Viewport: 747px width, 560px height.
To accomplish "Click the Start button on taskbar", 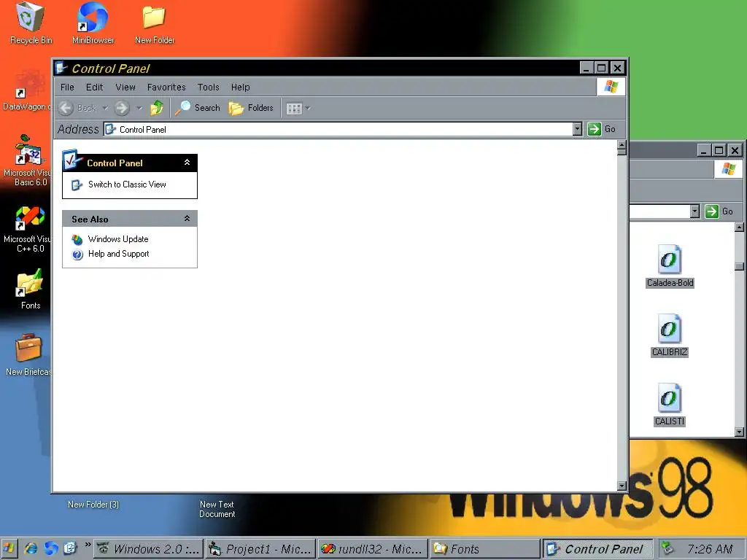I will (9, 548).
